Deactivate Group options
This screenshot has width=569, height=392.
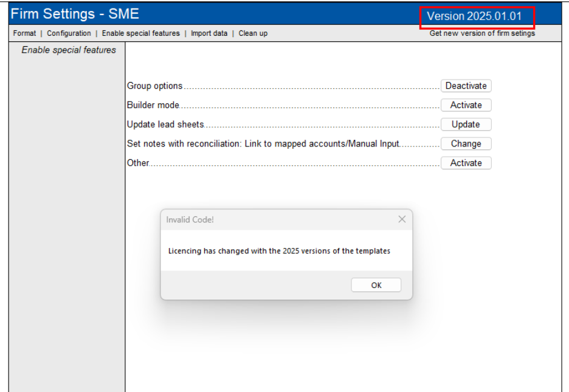coord(466,86)
